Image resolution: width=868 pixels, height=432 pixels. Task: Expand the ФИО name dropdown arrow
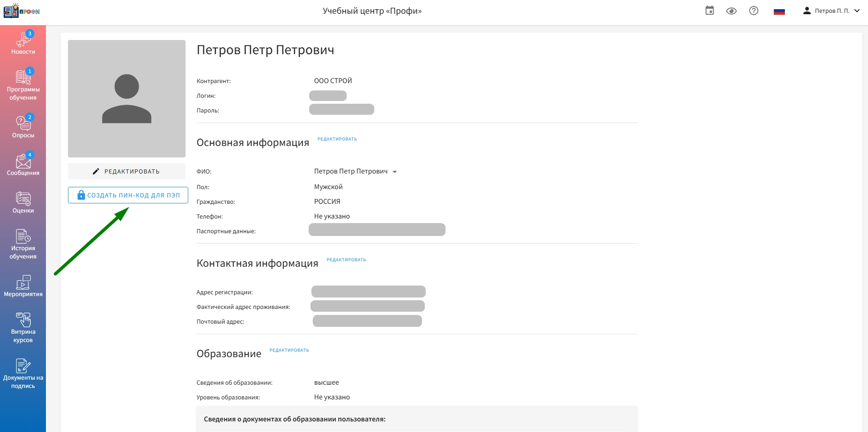point(395,172)
